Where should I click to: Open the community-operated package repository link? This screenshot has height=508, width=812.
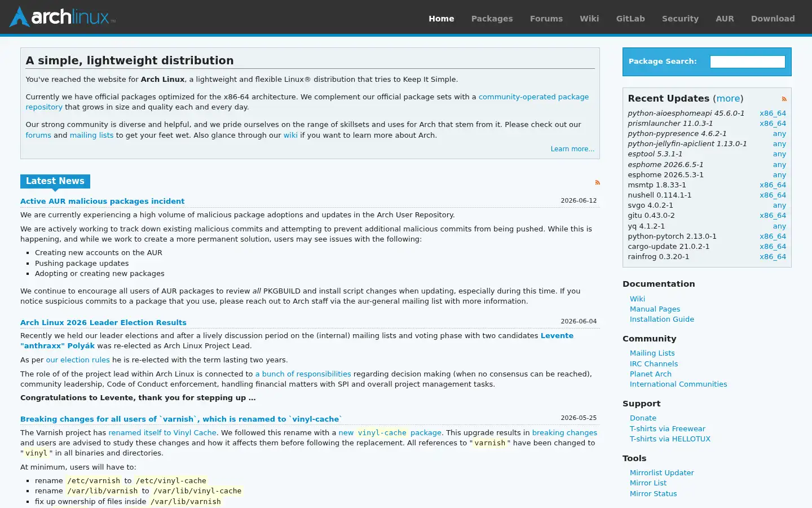click(x=533, y=97)
